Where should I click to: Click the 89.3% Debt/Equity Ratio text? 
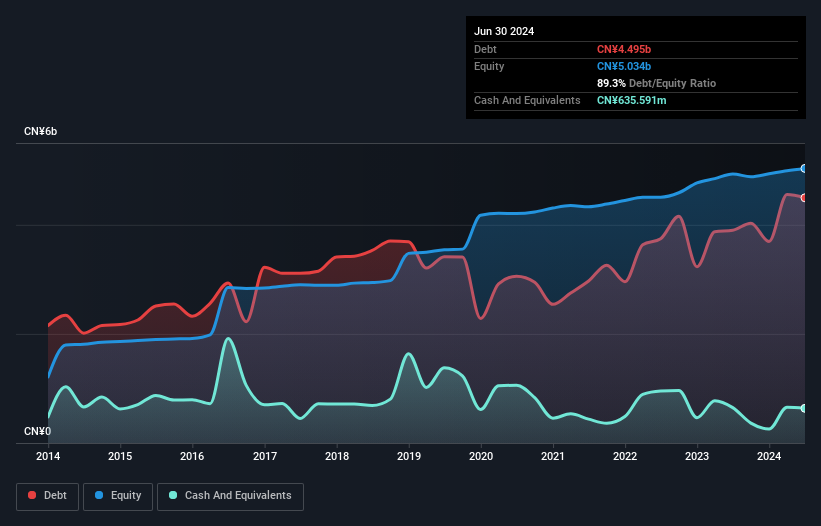pos(656,83)
